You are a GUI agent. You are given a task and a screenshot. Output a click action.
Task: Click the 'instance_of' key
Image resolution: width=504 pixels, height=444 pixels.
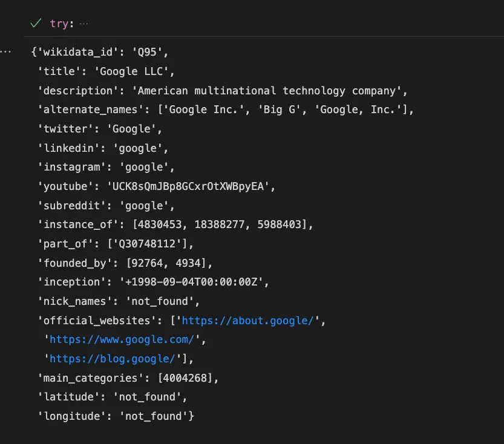coord(78,224)
